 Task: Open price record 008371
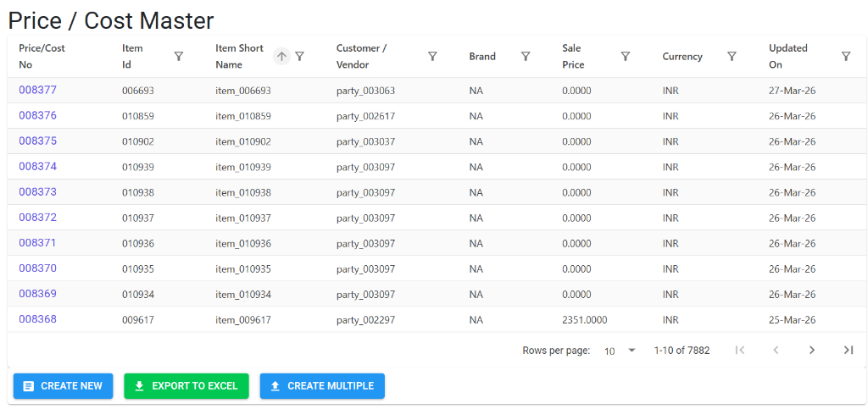point(37,243)
